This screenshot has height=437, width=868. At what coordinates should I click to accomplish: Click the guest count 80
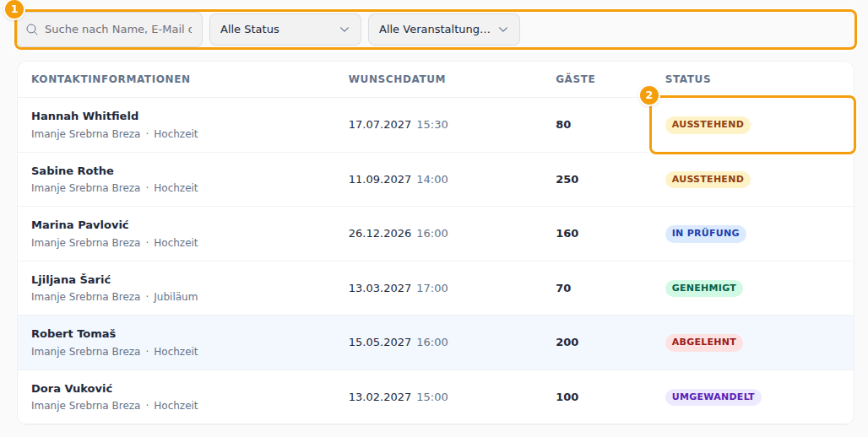[563, 125]
